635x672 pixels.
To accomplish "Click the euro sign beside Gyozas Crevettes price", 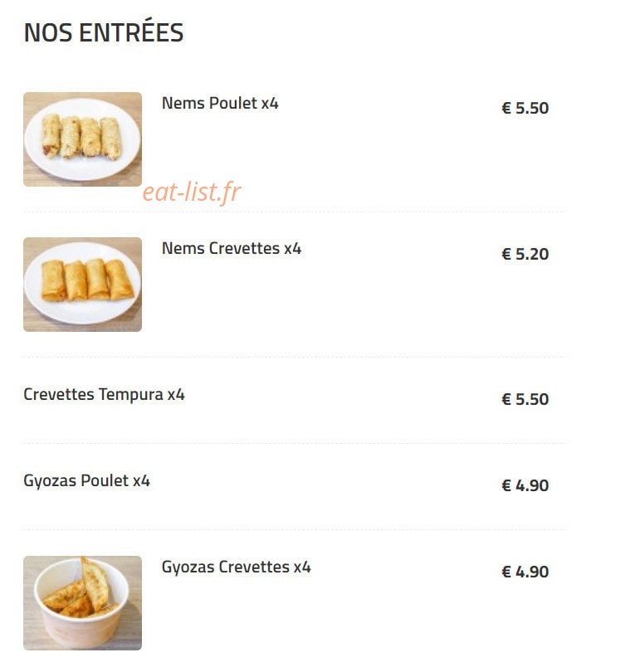I will [x=506, y=572].
